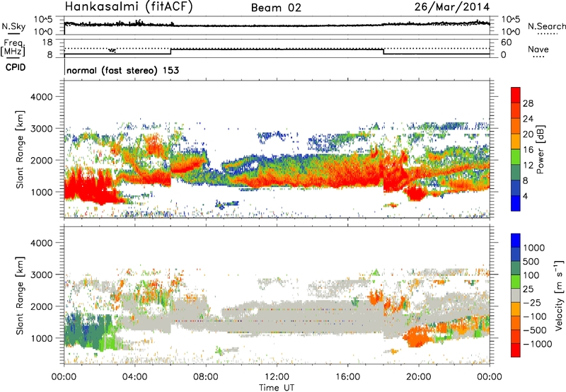This screenshot has height=392, width=566.
Task: Click the orange velocity patch near 20:00
Action: (417, 338)
